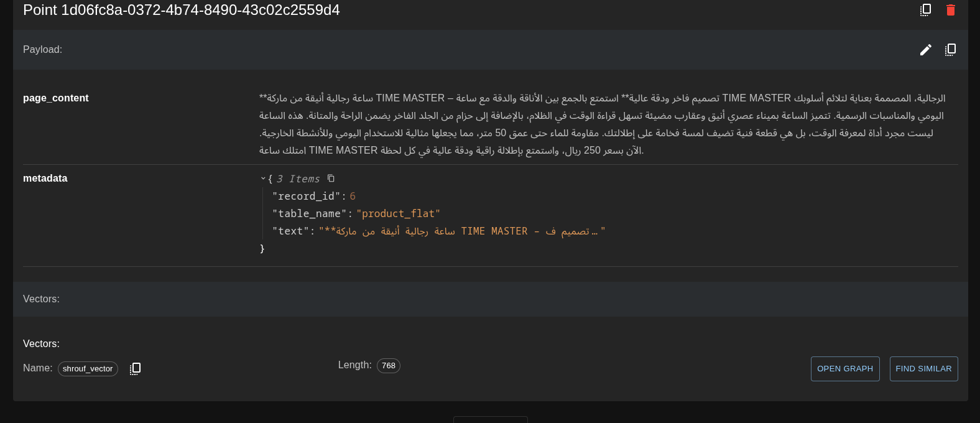980x423 pixels.
Task: Click the "3 Items" metadata summary
Action: pos(298,179)
